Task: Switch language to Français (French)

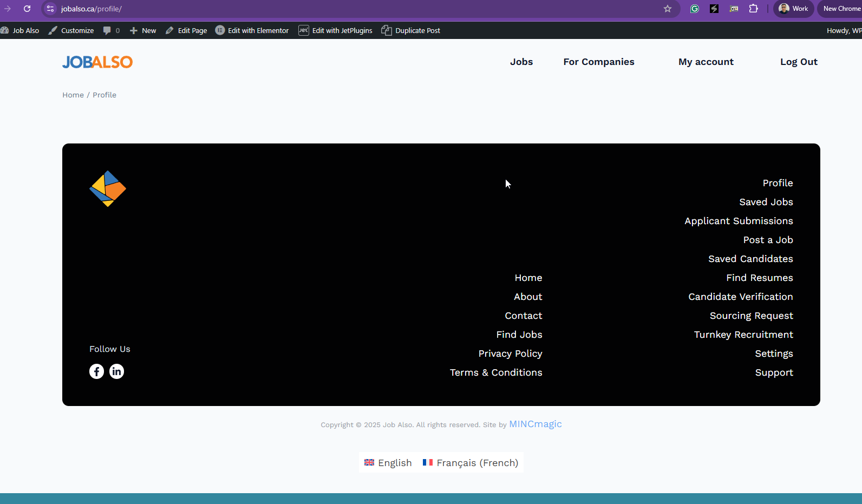Action: click(x=471, y=463)
